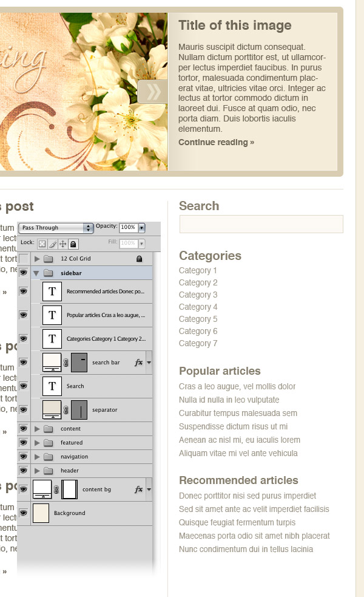
Task: Click the Search input field
Action: pyautogui.click(x=261, y=224)
